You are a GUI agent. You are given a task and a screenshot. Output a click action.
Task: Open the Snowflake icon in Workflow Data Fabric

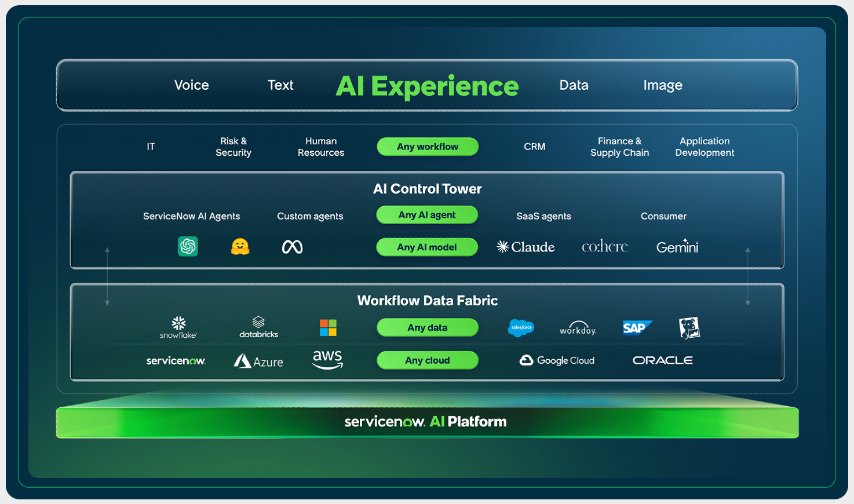click(178, 327)
